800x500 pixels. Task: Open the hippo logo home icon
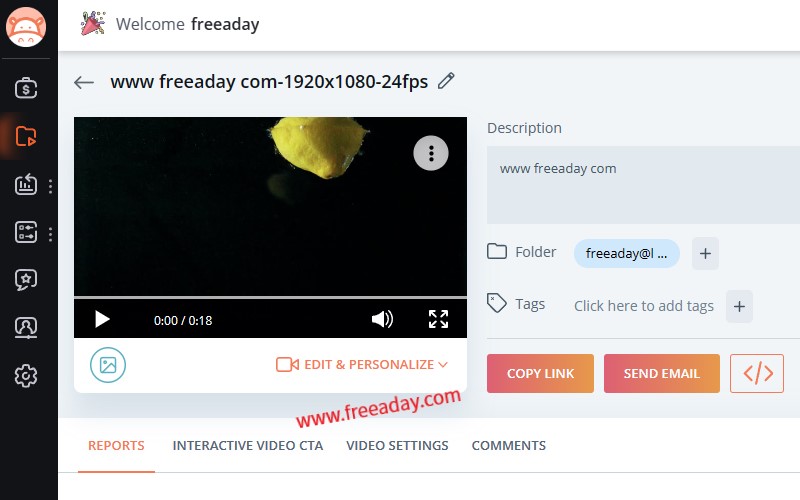26,27
